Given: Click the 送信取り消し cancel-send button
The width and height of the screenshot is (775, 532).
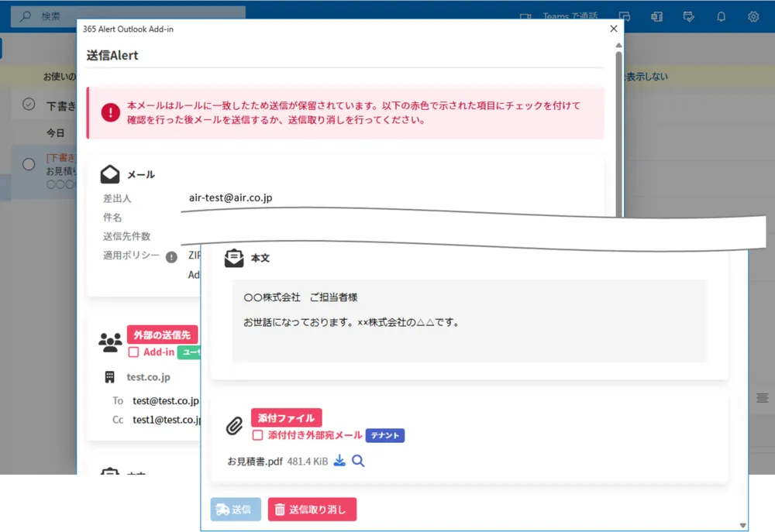Looking at the screenshot, I should click(x=312, y=510).
